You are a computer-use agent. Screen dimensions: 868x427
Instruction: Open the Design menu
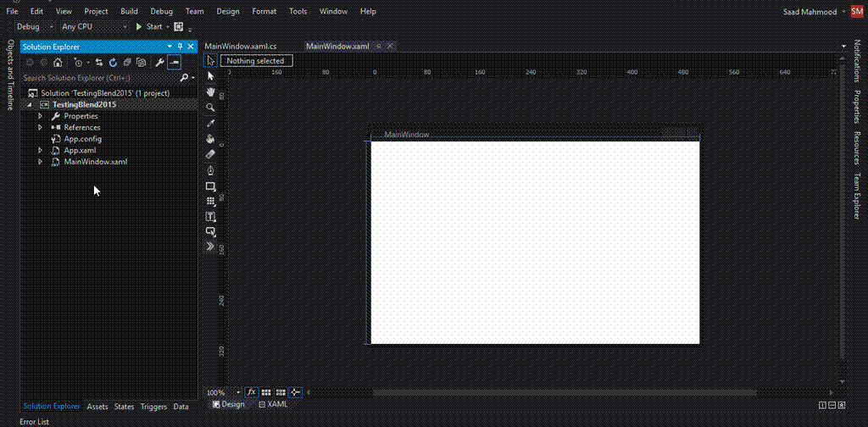coord(228,11)
